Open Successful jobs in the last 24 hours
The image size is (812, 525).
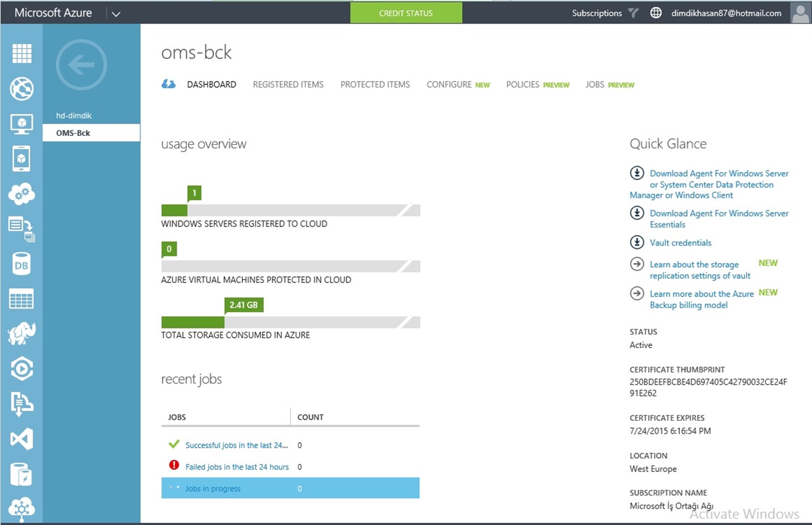point(237,445)
